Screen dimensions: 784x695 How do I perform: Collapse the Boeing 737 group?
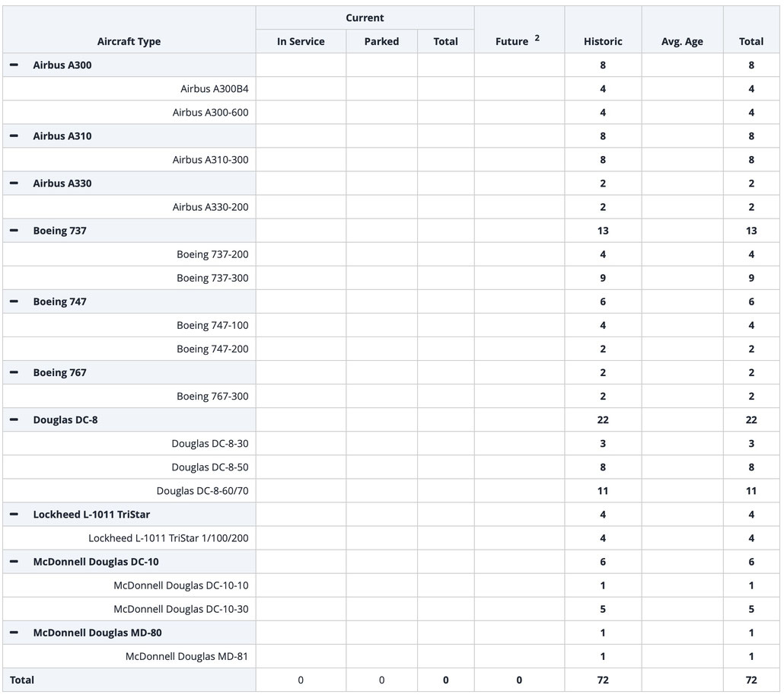pyautogui.click(x=14, y=231)
